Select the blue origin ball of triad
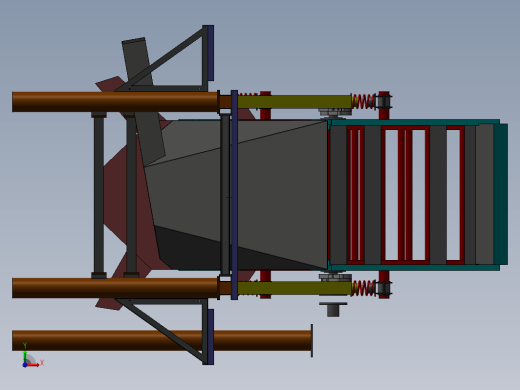The height and width of the screenshot is (390, 520). [25, 365]
